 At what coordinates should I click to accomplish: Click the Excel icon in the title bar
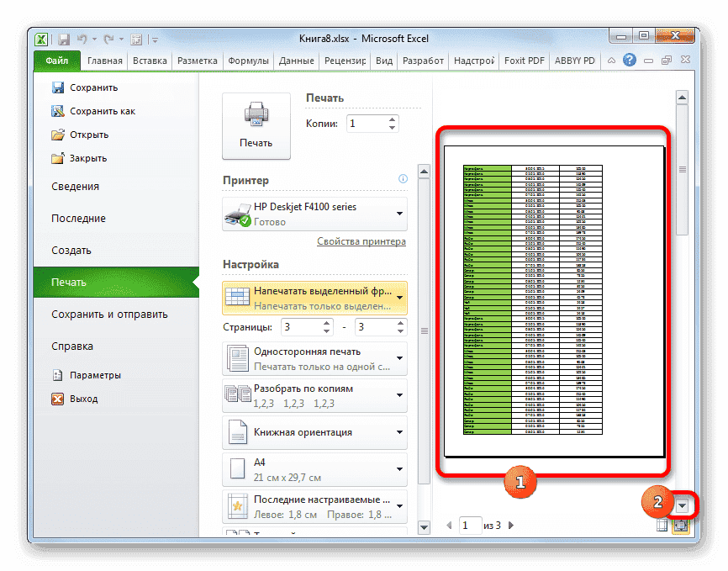[x=40, y=39]
